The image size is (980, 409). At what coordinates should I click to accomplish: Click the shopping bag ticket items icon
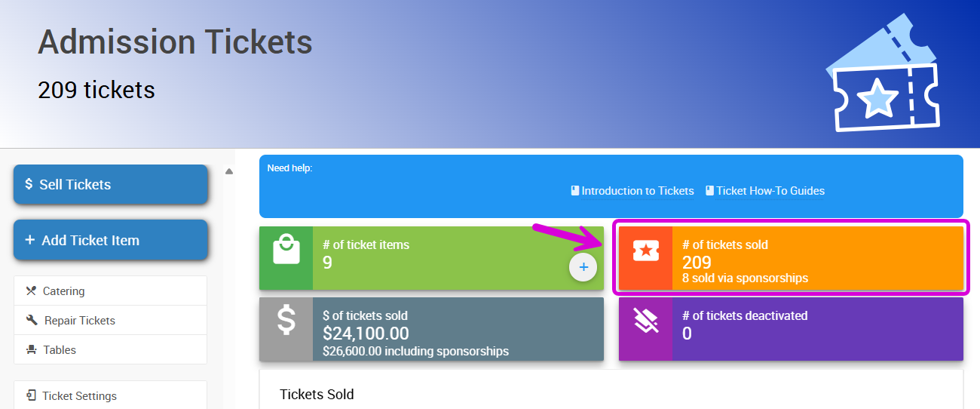coord(286,250)
